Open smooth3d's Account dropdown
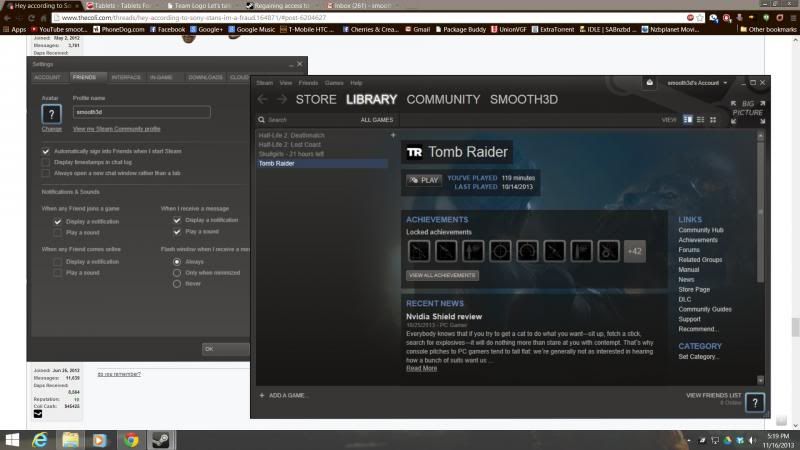Viewport: 800px width, 450px height. point(697,83)
